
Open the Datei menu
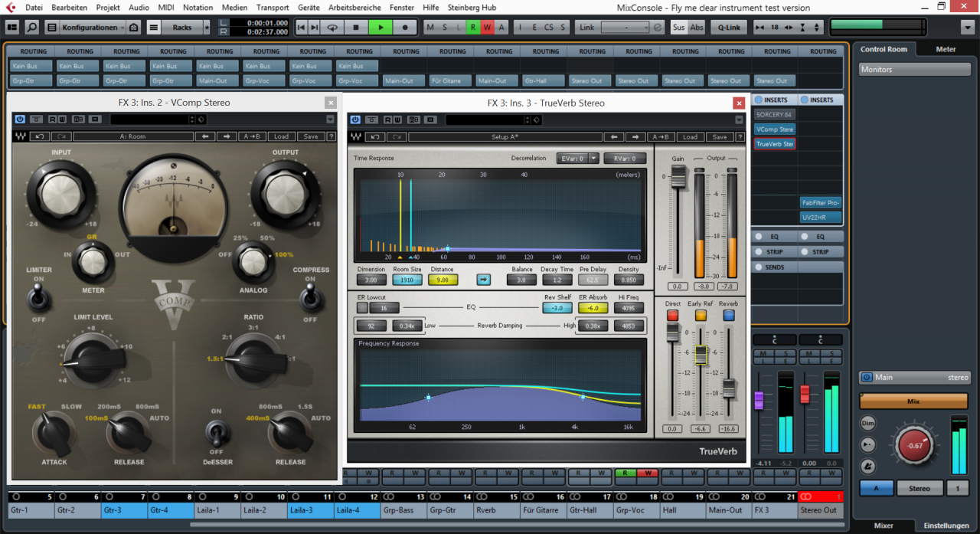click(34, 8)
